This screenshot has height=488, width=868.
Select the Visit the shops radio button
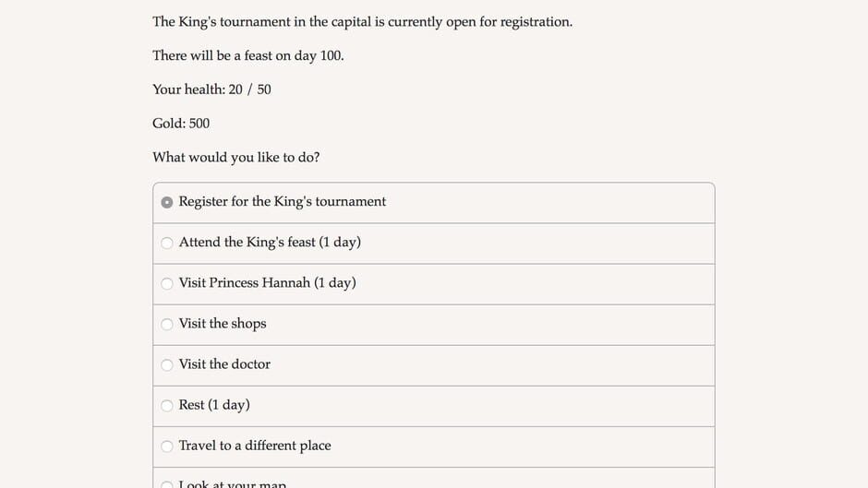tap(167, 324)
